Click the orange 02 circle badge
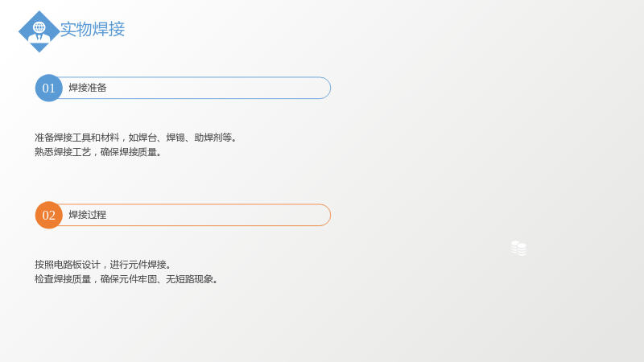The image size is (644, 362). [49, 215]
